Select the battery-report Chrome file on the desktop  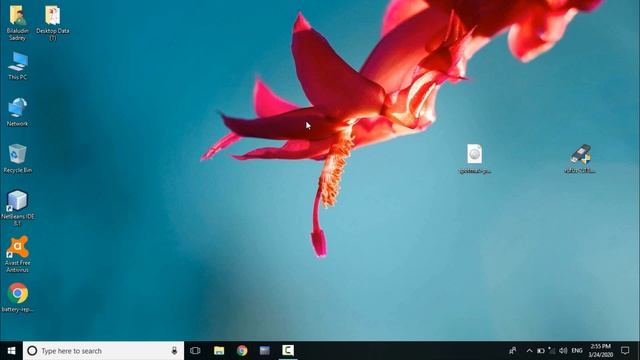[18, 298]
